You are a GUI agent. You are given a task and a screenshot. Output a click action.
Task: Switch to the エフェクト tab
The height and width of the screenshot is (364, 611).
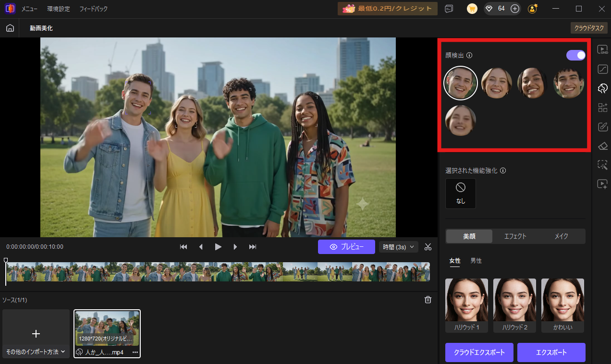click(x=515, y=236)
